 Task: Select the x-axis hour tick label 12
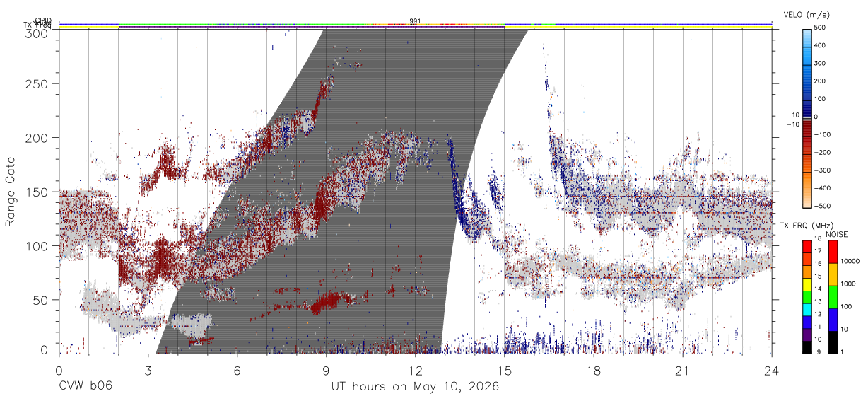[x=415, y=370]
